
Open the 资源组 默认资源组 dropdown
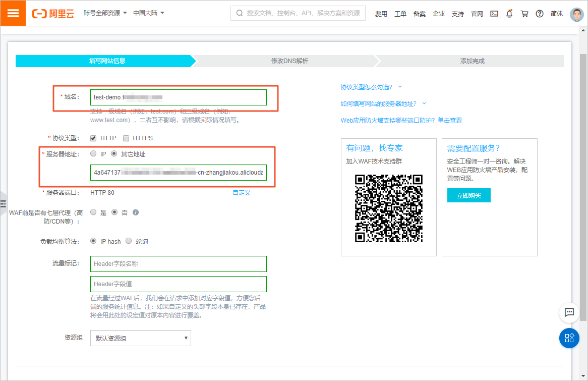point(141,338)
